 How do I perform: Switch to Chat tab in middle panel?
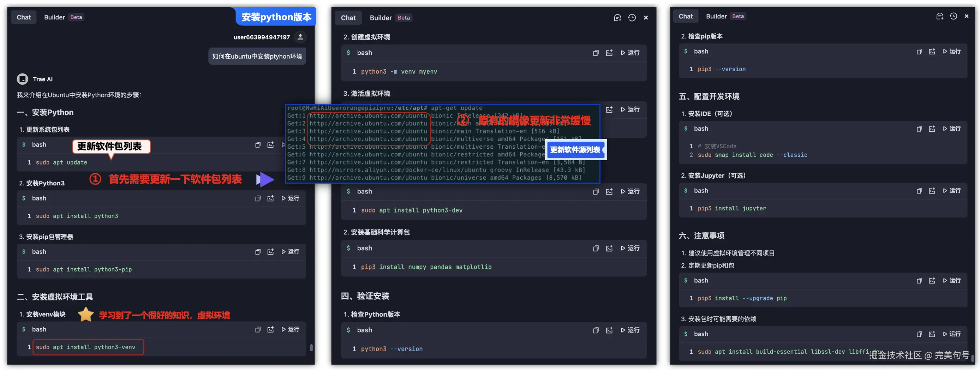[348, 18]
